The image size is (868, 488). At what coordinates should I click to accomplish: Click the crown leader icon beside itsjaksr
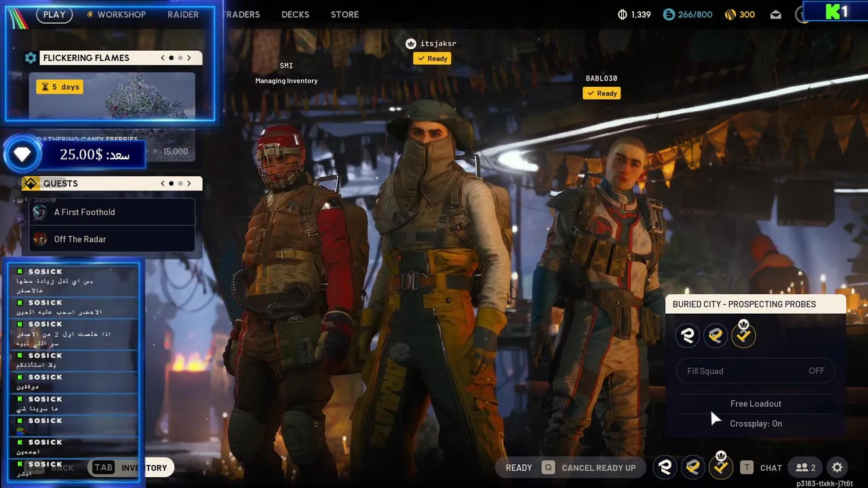coord(410,43)
